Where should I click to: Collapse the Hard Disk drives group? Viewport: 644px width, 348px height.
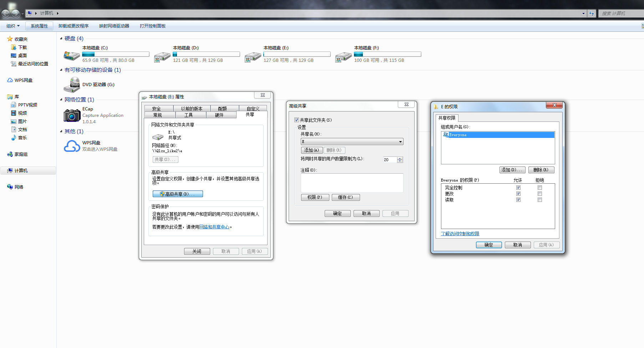(x=61, y=39)
